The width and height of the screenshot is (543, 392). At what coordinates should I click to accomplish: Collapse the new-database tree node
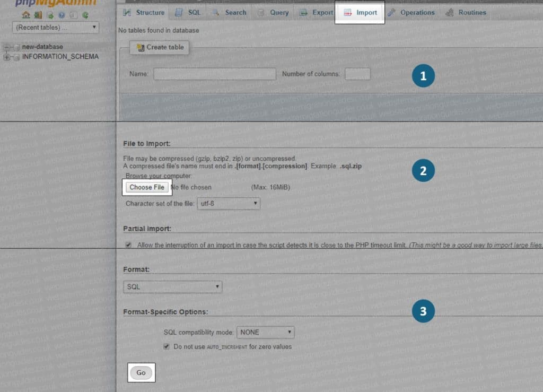[x=6, y=47]
